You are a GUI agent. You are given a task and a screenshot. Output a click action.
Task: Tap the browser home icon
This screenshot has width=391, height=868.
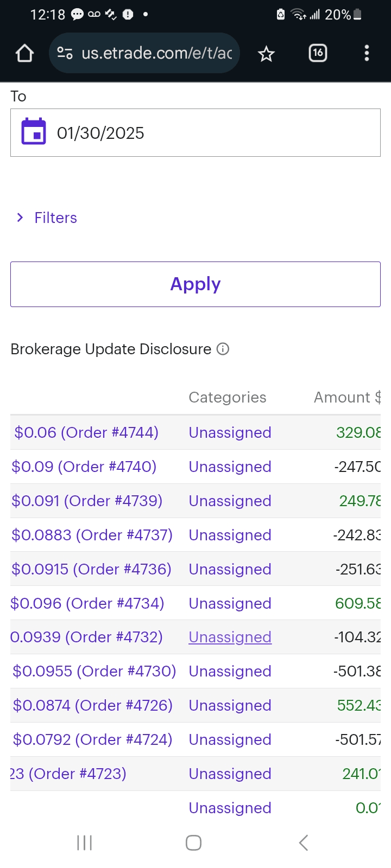(x=25, y=53)
